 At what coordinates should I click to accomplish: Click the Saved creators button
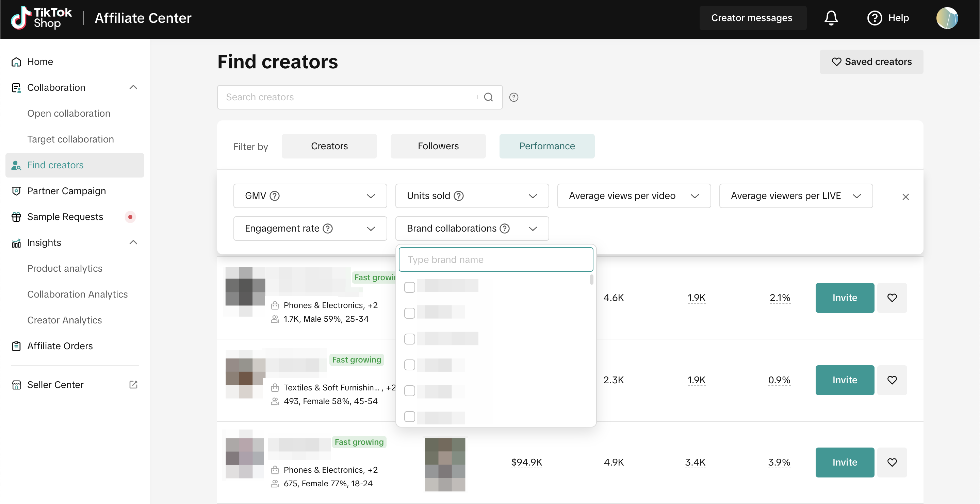(871, 62)
